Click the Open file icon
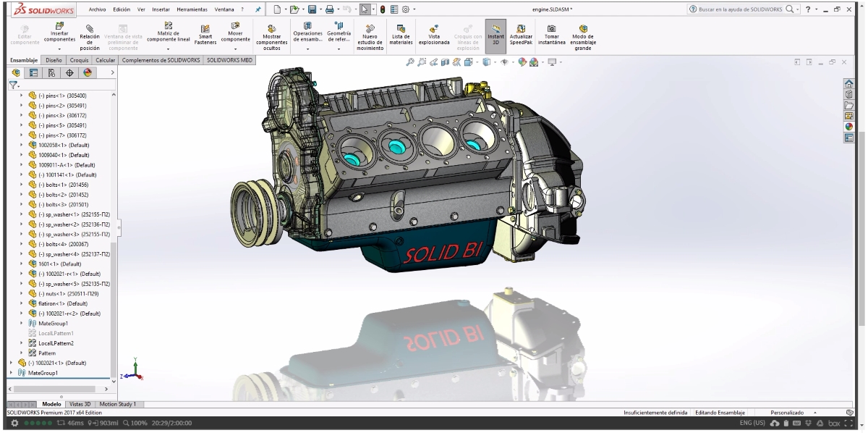 point(294,9)
